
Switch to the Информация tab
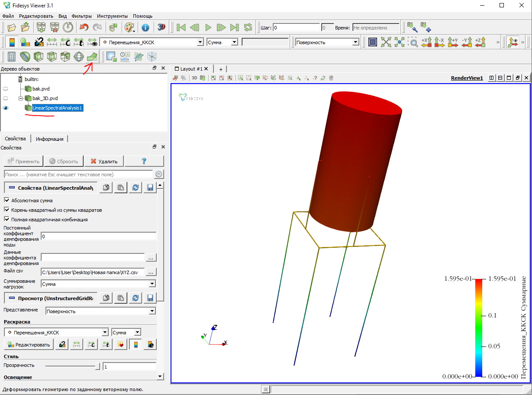(x=50, y=139)
